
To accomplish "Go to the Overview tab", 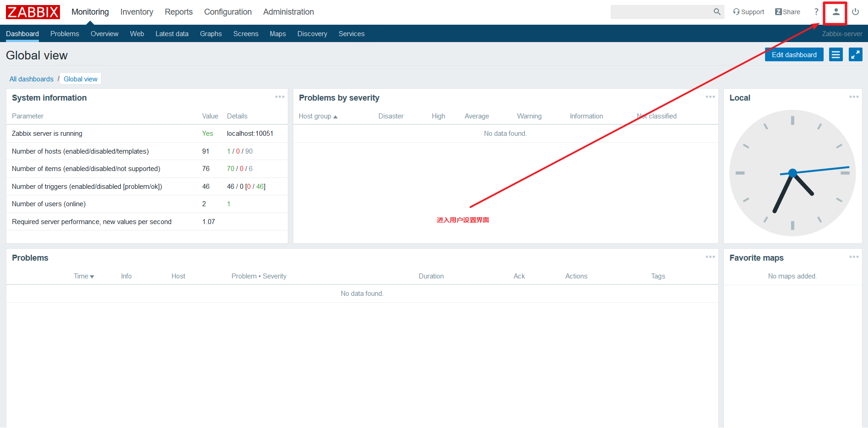I will [x=104, y=34].
